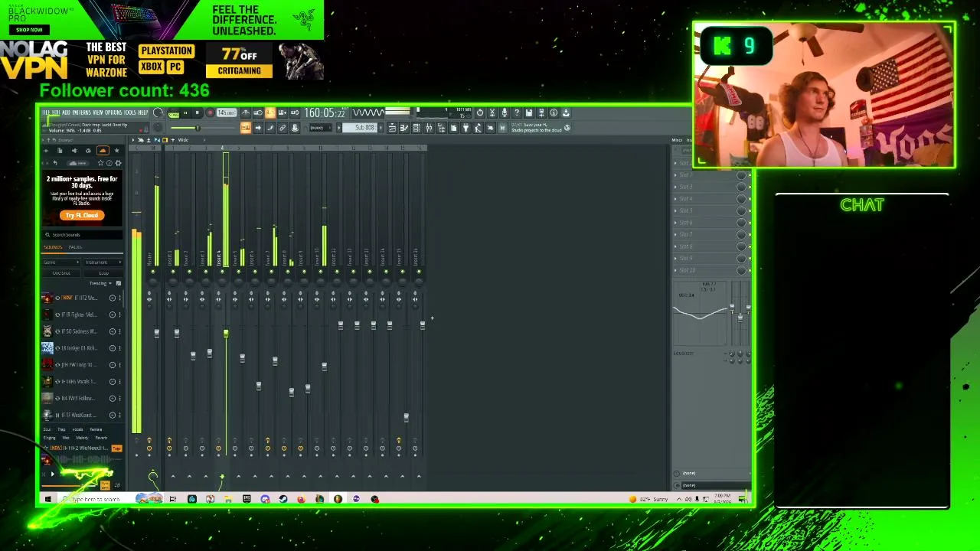Click the Master track volume fader
Image resolution: width=980 pixels, height=551 pixels.
(x=156, y=333)
